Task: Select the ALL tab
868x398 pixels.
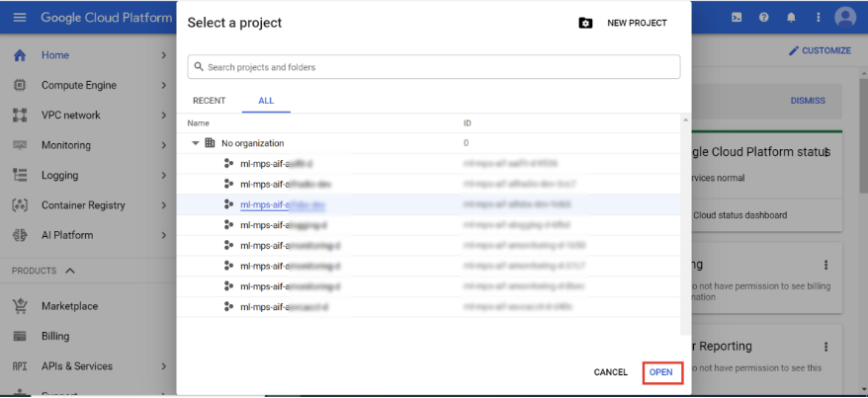Action: click(x=266, y=101)
